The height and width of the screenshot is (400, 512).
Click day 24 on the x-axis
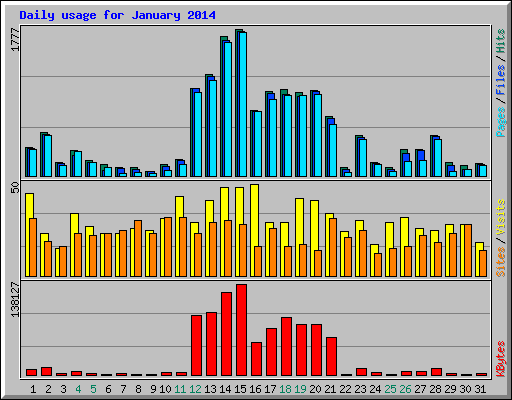tap(375, 389)
